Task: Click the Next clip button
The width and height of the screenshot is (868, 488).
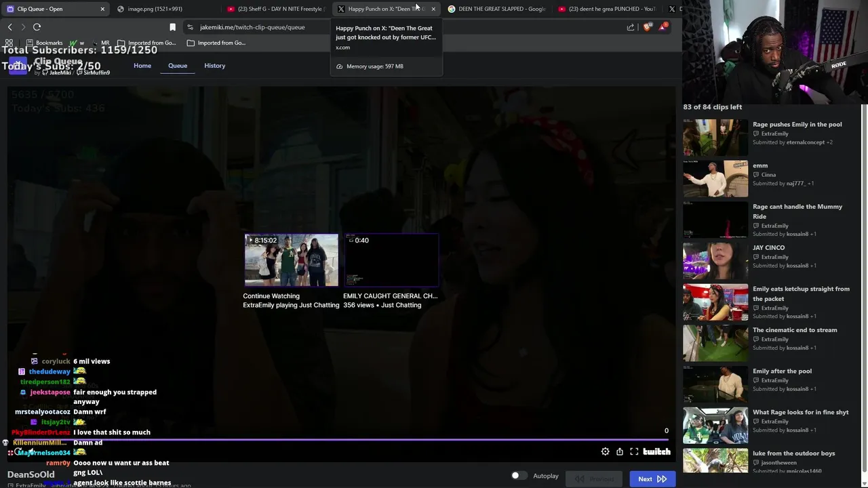Action: 652,479
